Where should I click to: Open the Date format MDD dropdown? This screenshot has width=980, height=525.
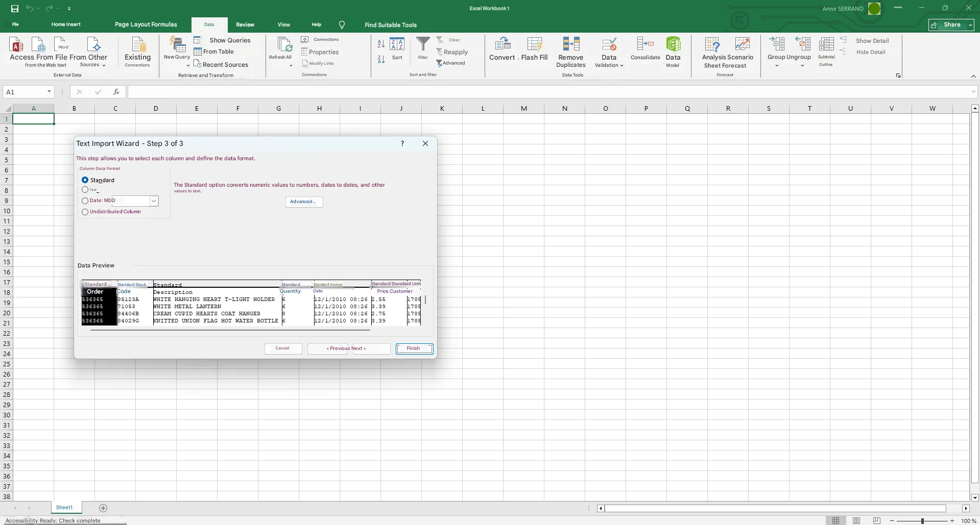tap(154, 201)
